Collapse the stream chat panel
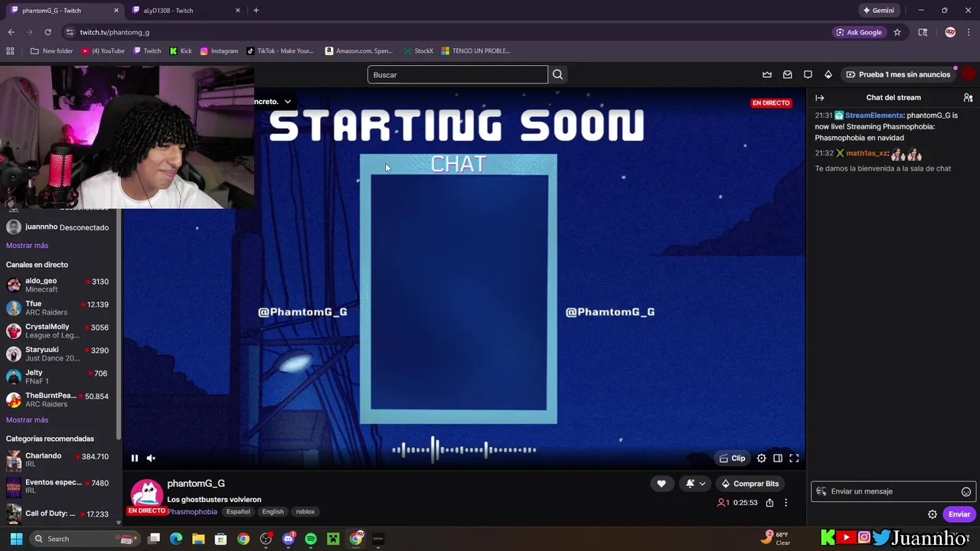Screen dimensions: 980x551 pos(819,98)
